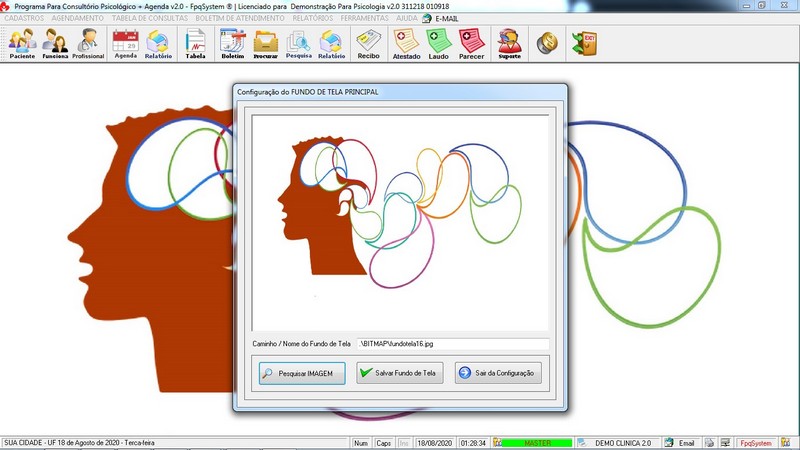Open the Suporte support icon
800x450 pixels.
(510, 44)
